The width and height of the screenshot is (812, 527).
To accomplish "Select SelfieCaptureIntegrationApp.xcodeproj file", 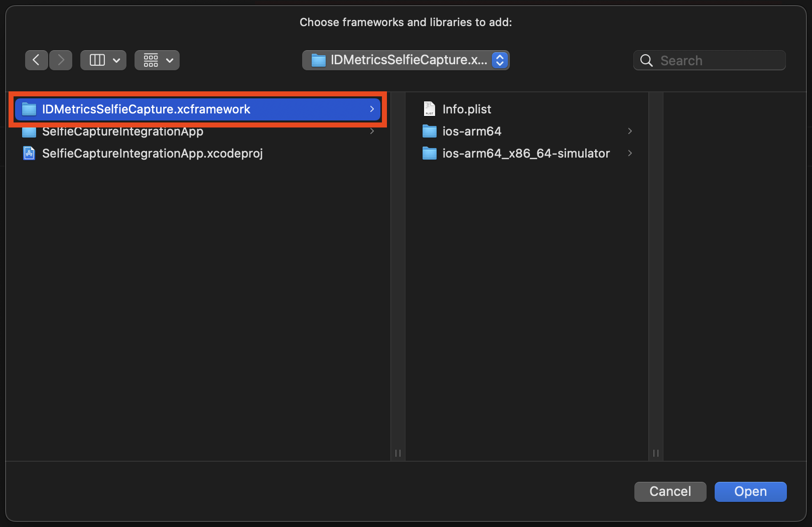I will (198, 153).
